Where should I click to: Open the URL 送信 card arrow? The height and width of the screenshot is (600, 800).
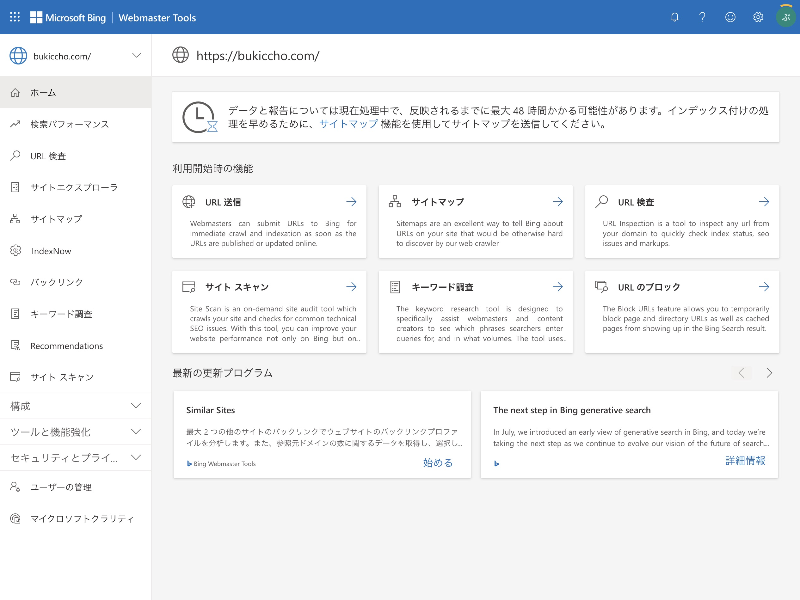tap(351, 202)
